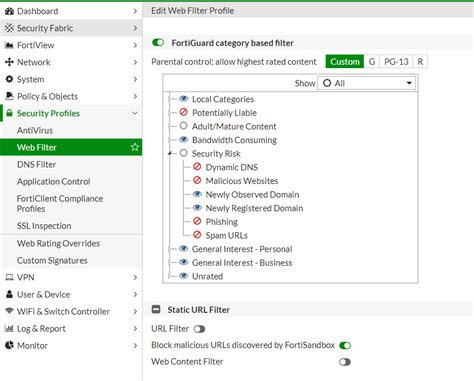
Task: Click the System gear icon
Action: [x=9, y=79]
